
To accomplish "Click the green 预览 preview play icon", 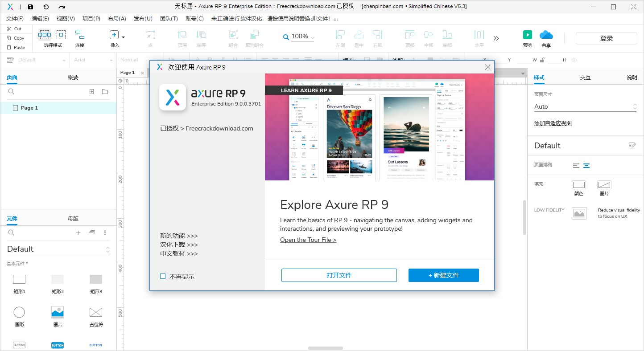I will point(528,35).
